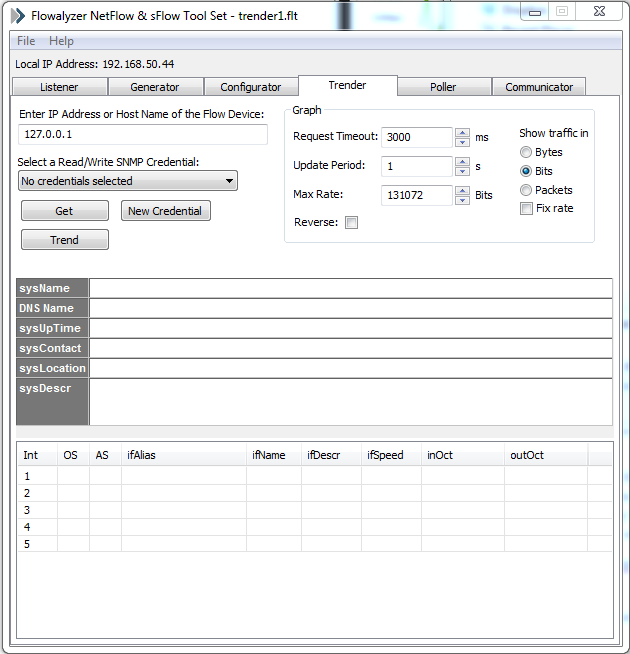Click the flow device IP address field
The image size is (630, 654).
[x=143, y=134]
